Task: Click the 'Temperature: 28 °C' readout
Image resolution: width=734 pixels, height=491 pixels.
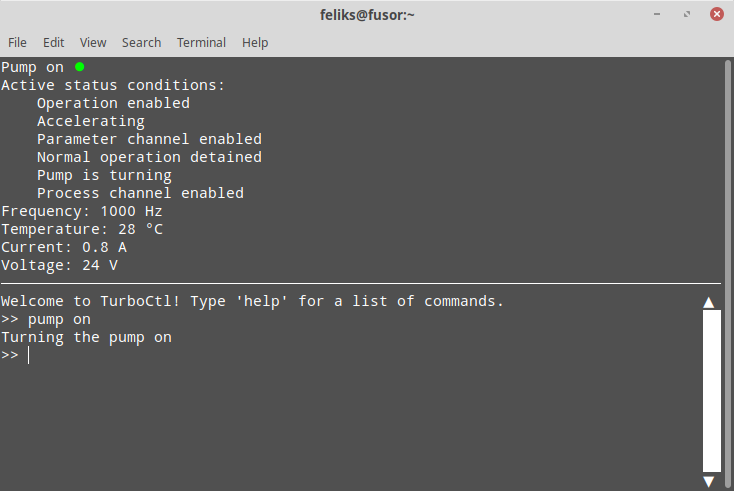Action: pyautogui.click(x=82, y=229)
